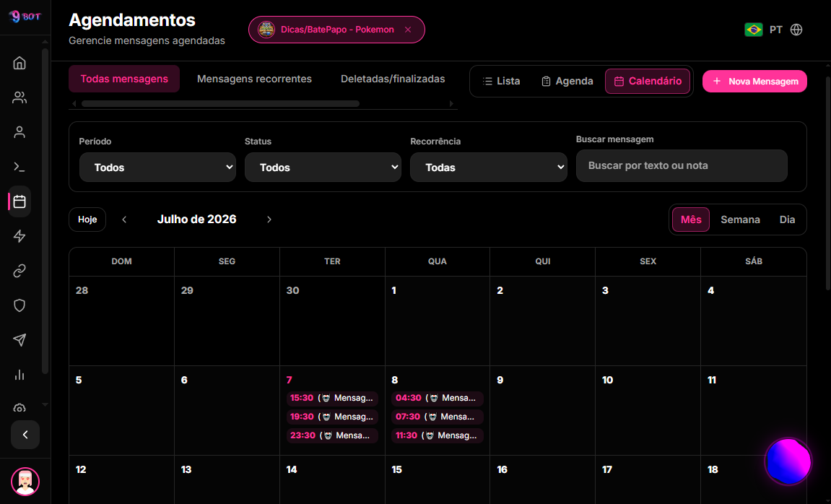Viewport: 831px width, 504px height.
Task: Open the lightning bolt sidebar icon
Action: pos(19,236)
